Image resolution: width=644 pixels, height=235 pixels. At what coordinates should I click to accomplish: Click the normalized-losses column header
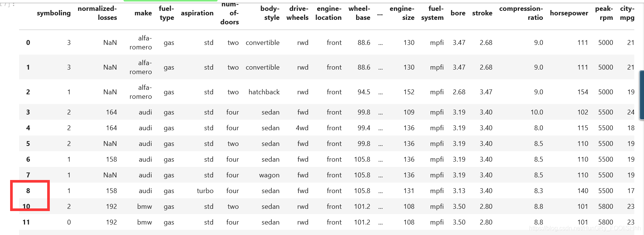97,13
